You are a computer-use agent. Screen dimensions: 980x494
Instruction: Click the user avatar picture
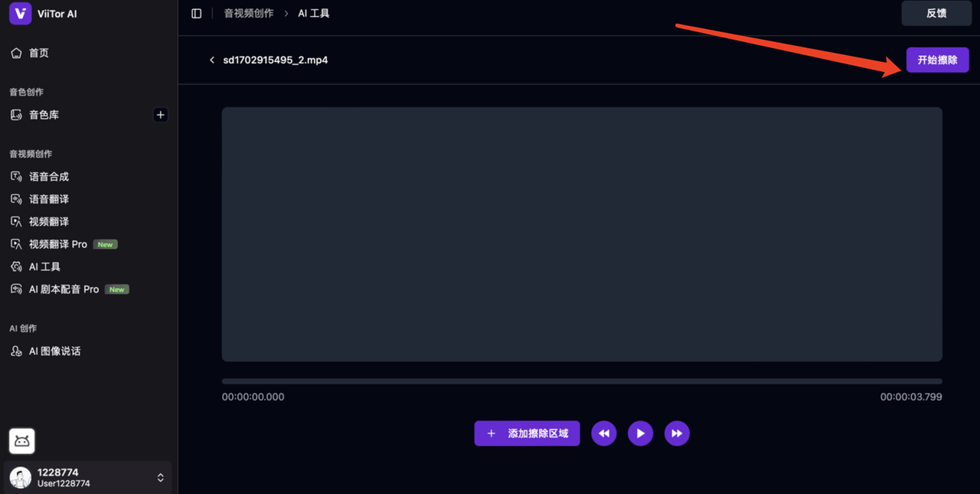click(x=21, y=478)
